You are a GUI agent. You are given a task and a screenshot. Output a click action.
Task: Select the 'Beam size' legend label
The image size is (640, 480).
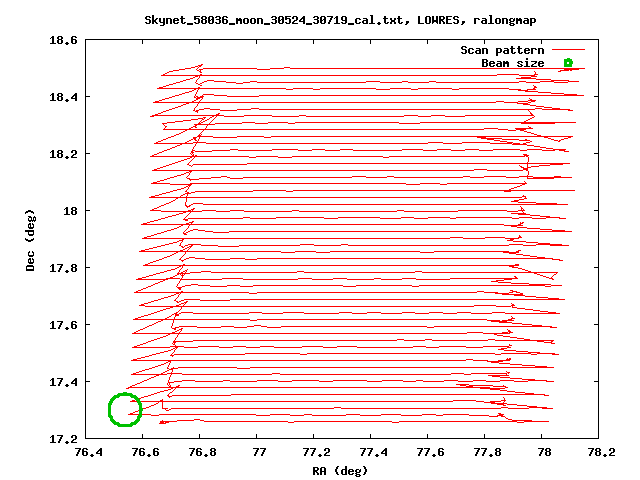pos(513,63)
